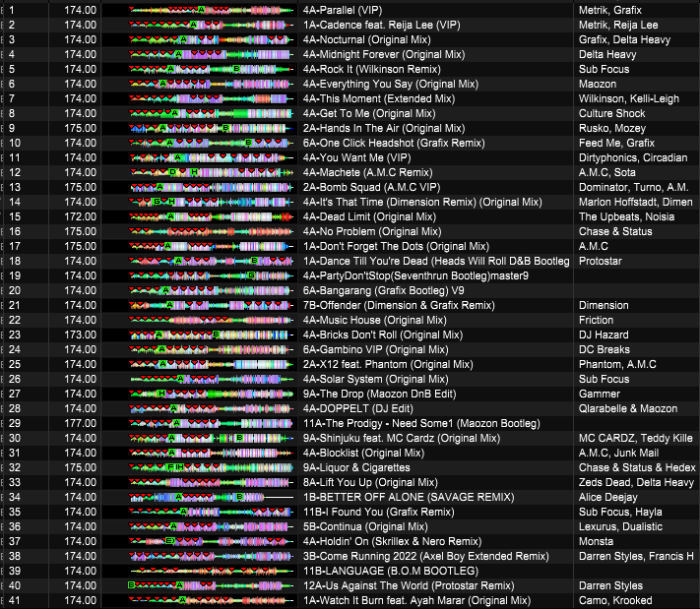Screen dimensions: 700x609
Task: Select '11B-LANGUAGE (B.O.M BOOTLEG)' title
Action: [x=391, y=571]
